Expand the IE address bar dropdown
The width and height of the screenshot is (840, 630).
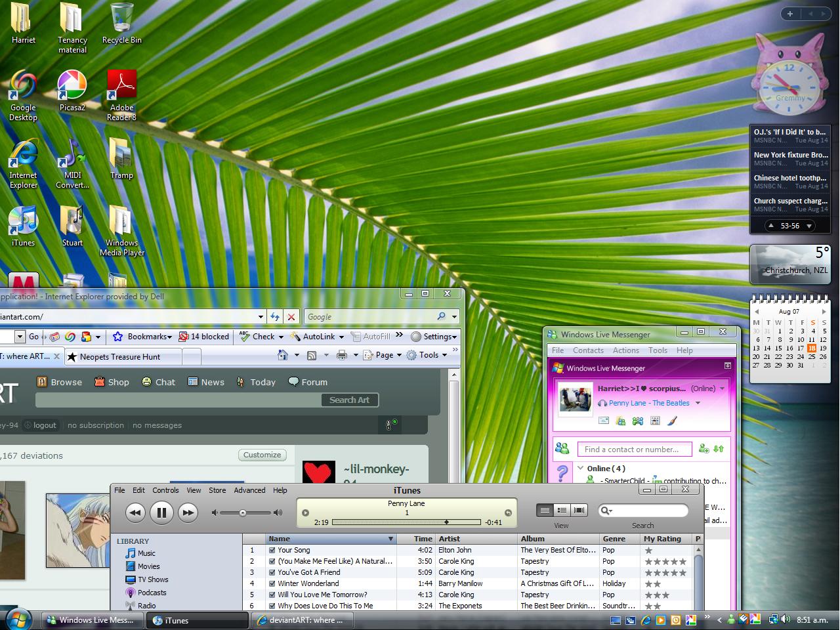click(261, 317)
